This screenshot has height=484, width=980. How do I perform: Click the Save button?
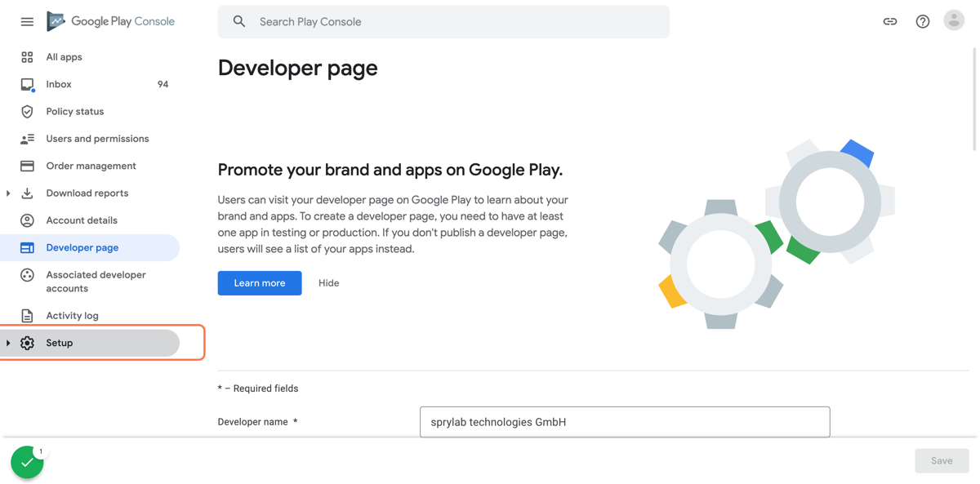coord(942,461)
